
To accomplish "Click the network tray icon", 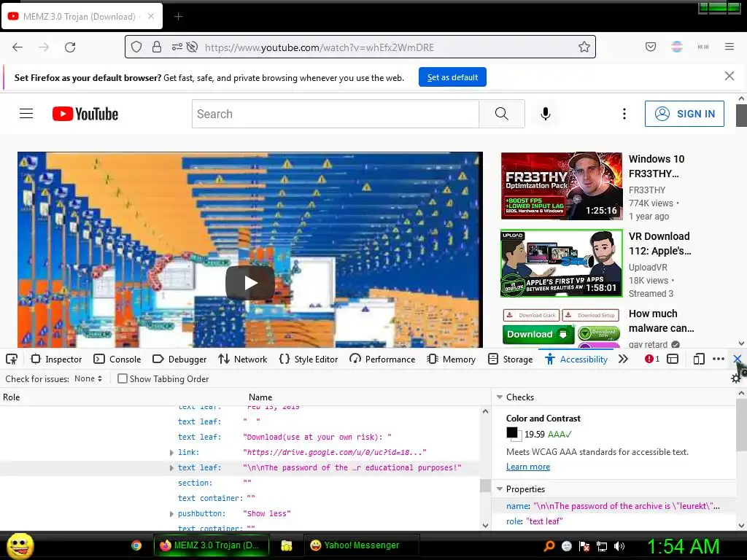I will [x=602, y=546].
